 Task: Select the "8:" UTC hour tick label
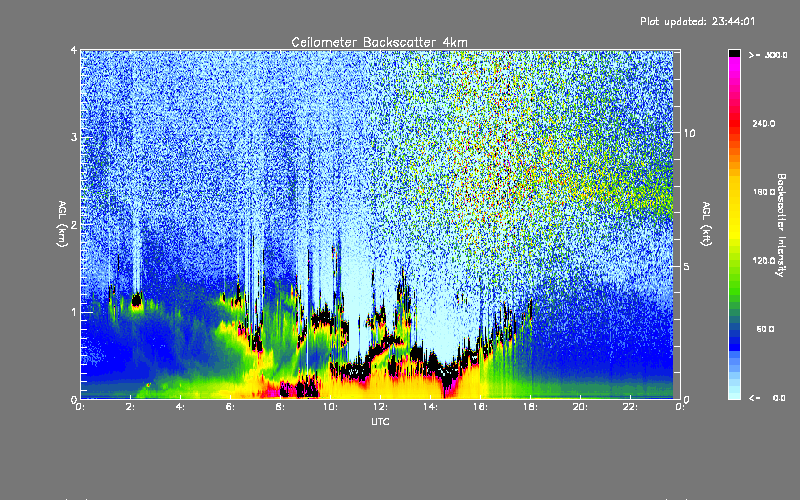(281, 407)
